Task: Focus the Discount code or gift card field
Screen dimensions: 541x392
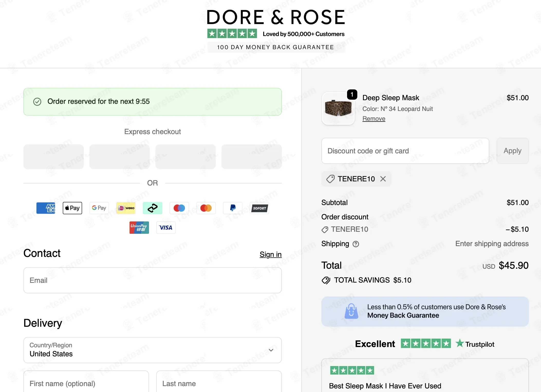Action: (405, 151)
